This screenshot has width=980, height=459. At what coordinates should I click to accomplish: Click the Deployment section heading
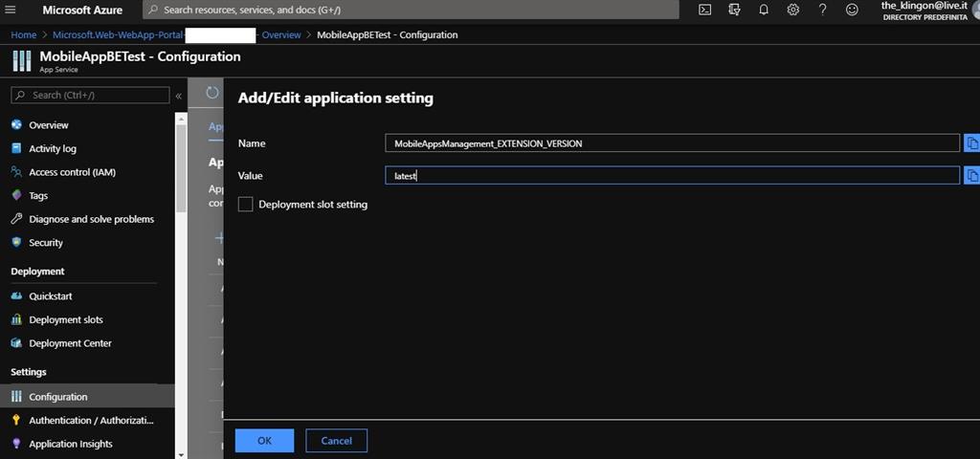(37, 271)
